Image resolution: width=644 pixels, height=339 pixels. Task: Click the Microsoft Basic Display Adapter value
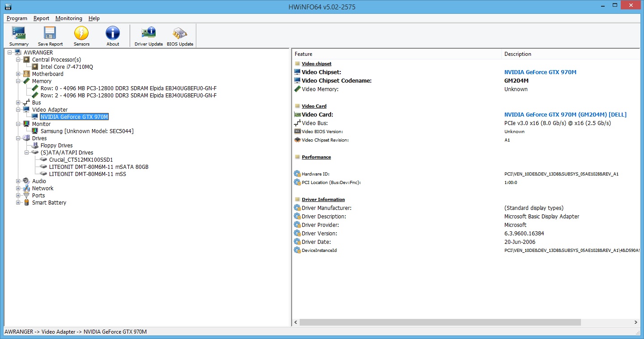point(542,217)
